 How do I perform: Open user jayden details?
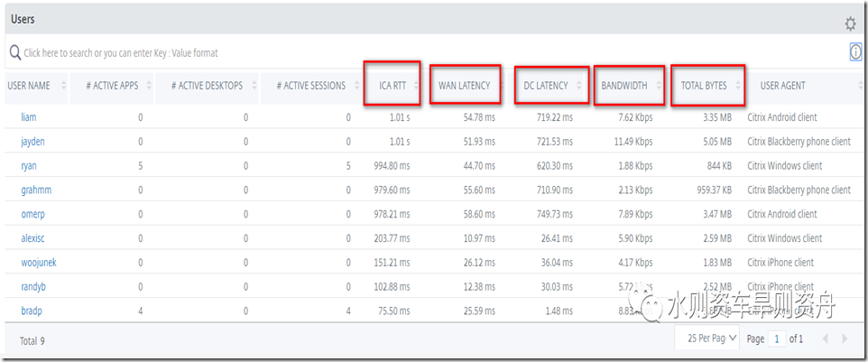point(33,142)
